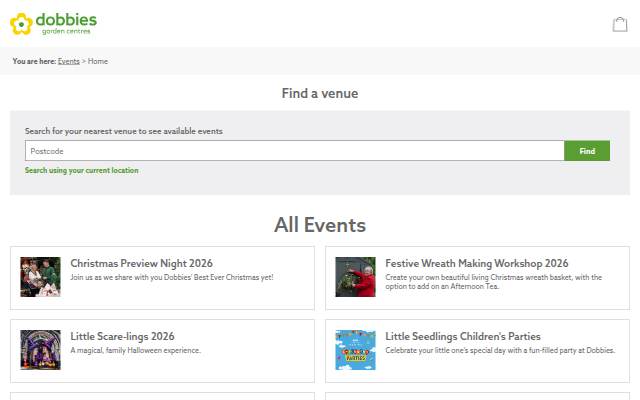Focus the Postcode input field
640x400 pixels.
[295, 151]
